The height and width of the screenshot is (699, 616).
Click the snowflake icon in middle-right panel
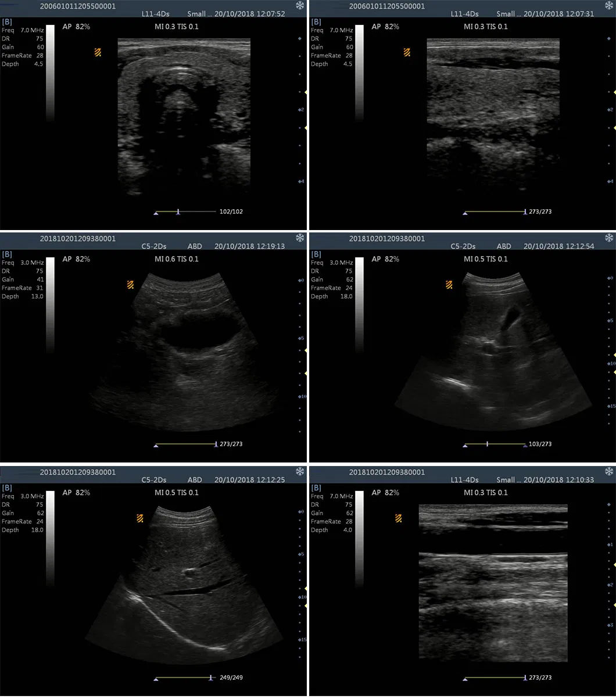(x=608, y=238)
